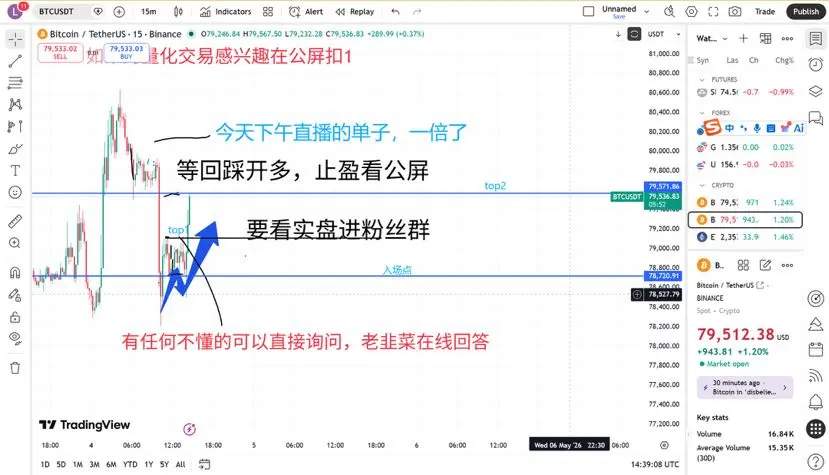Click the 79,533.02 SELL button
Viewport: 829px width, 475px height.
click(x=60, y=52)
